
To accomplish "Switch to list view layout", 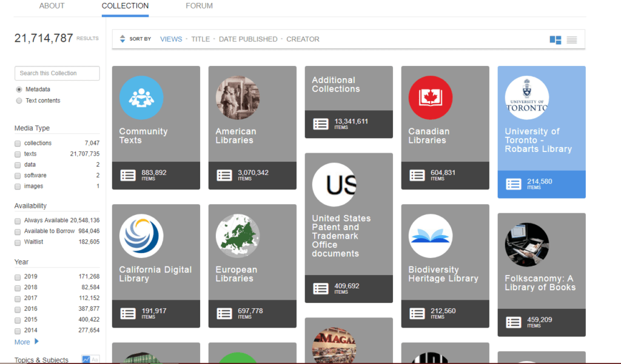I will click(x=571, y=40).
